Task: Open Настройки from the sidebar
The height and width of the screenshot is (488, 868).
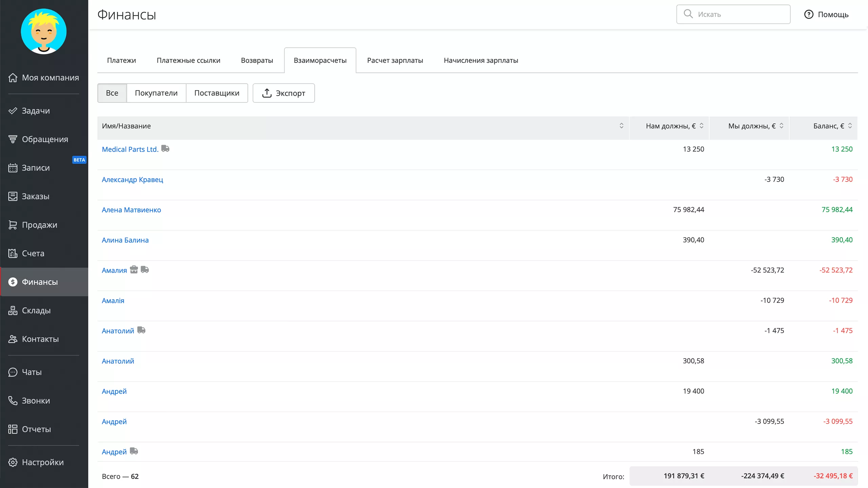Action: point(42,462)
